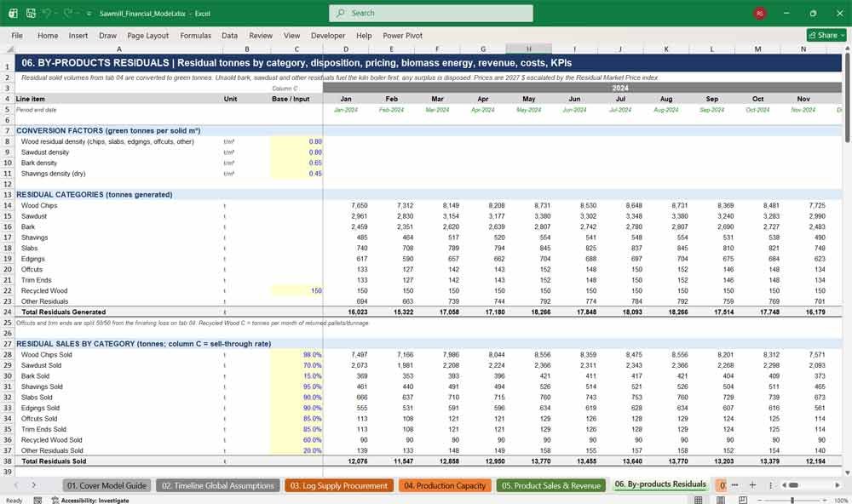Image resolution: width=852 pixels, height=504 pixels.
Task: Switch to 04. Production Capacity sheet
Action: 445,485
